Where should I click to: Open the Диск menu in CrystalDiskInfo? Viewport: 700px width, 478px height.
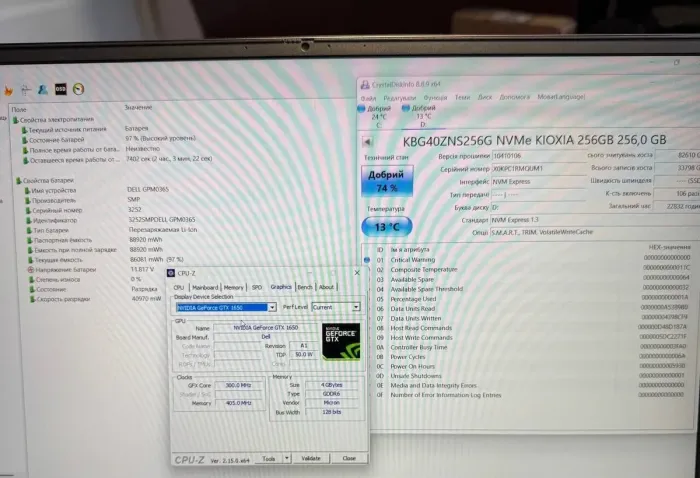(485, 97)
